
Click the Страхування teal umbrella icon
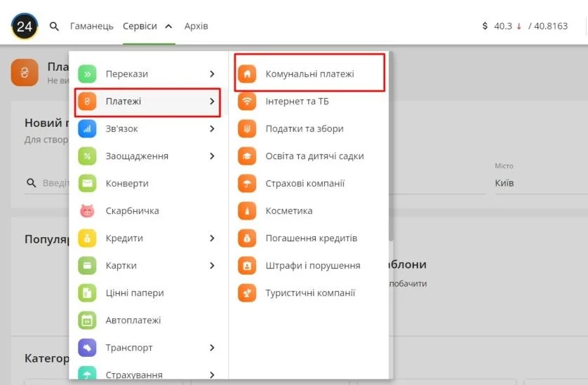point(87,372)
